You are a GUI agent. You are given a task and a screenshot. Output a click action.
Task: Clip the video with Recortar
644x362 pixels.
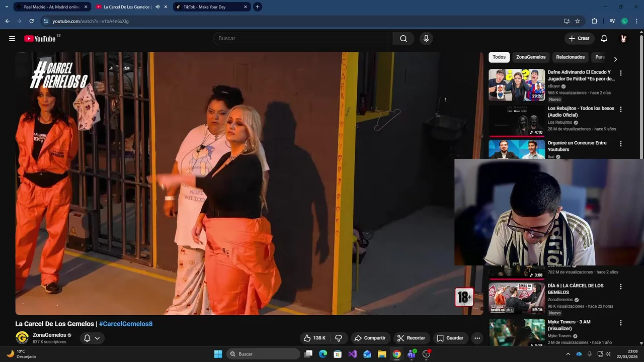[411, 338]
